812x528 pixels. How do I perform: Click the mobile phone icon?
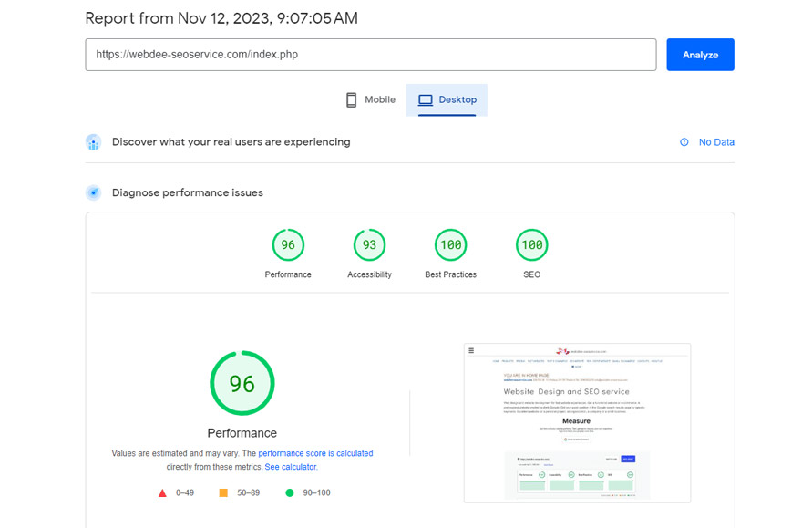[351, 100]
